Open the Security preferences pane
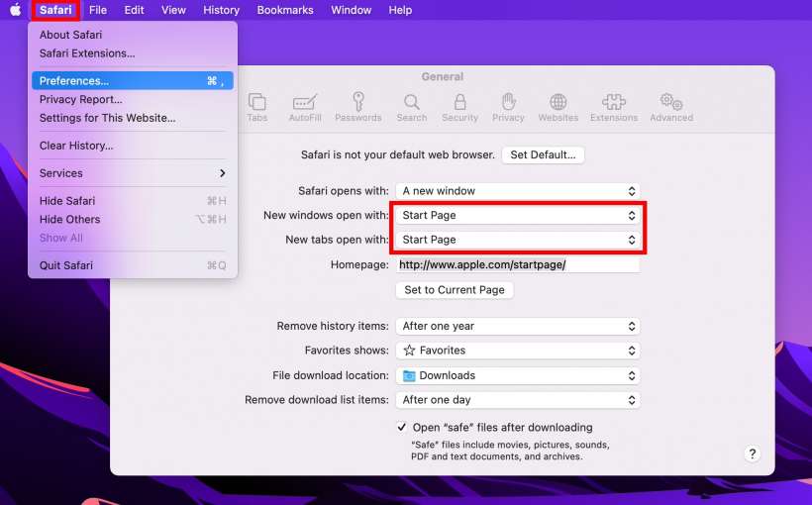The width and height of the screenshot is (812, 505). pos(459,108)
